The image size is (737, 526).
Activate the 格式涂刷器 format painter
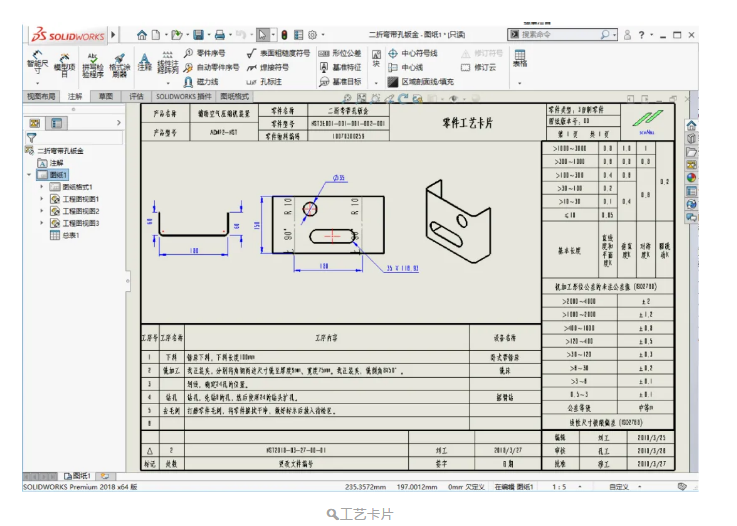(x=119, y=64)
